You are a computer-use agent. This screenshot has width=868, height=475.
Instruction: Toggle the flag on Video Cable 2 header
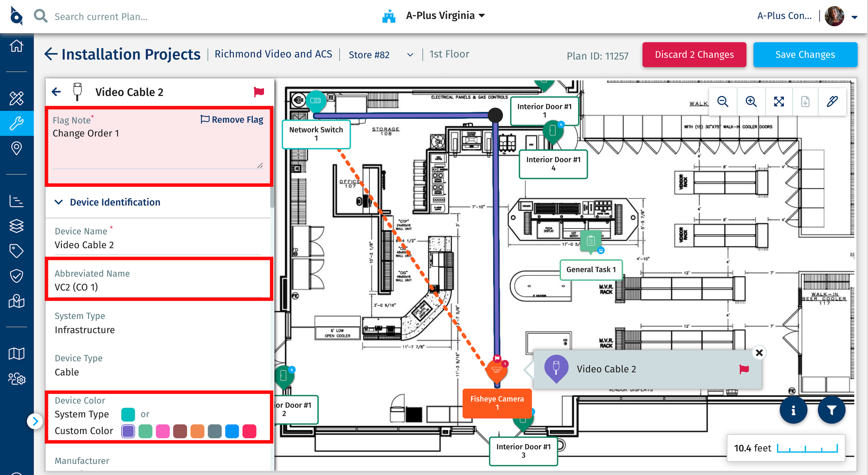click(258, 92)
